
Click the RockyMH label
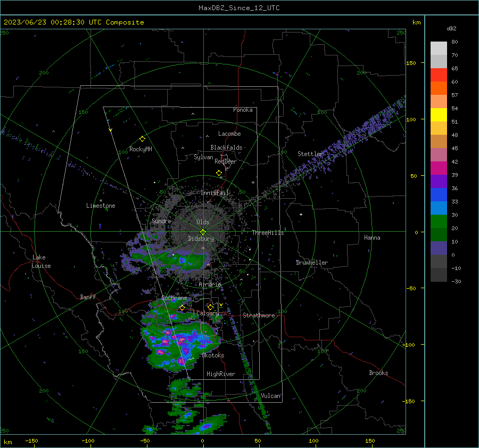[x=141, y=149]
